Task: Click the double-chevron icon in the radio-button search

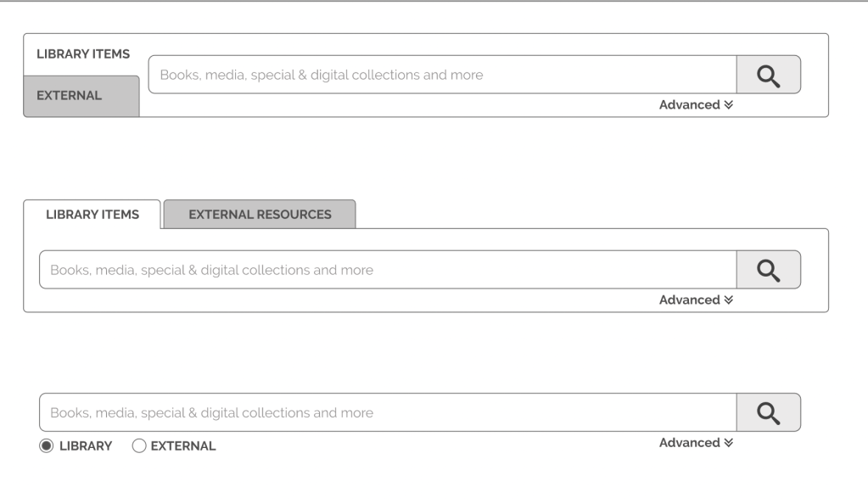Action: click(x=728, y=443)
